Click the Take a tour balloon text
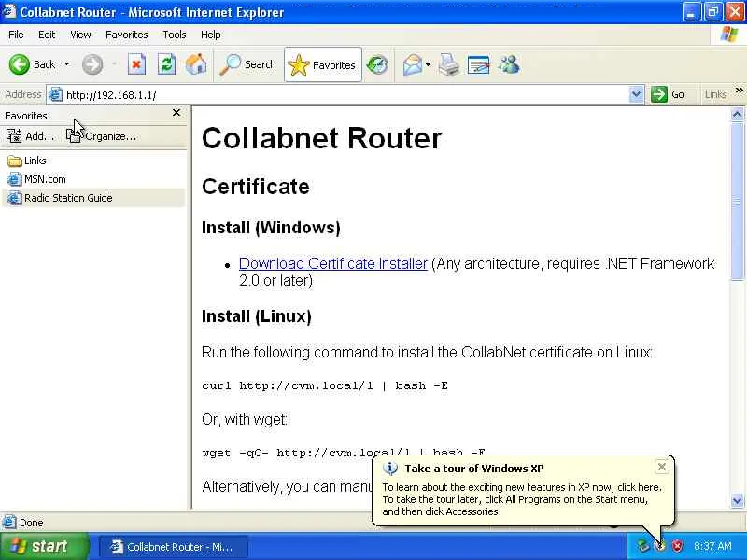This screenshot has height=560, width=747. (474, 469)
